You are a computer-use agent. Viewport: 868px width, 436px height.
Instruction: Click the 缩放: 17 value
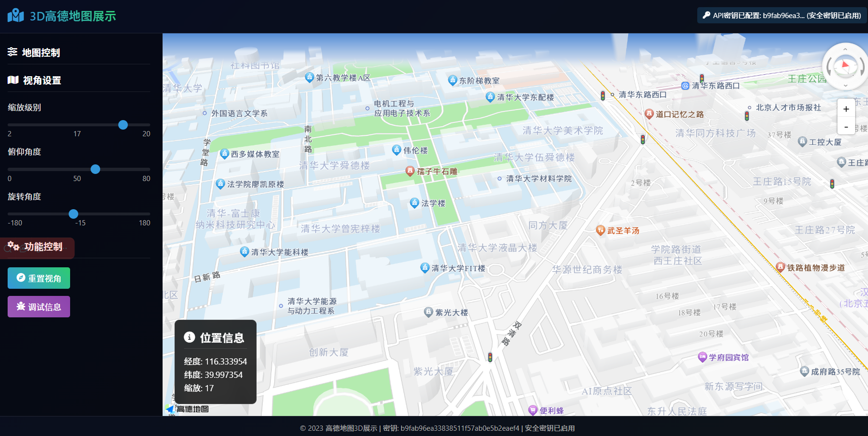tap(199, 388)
